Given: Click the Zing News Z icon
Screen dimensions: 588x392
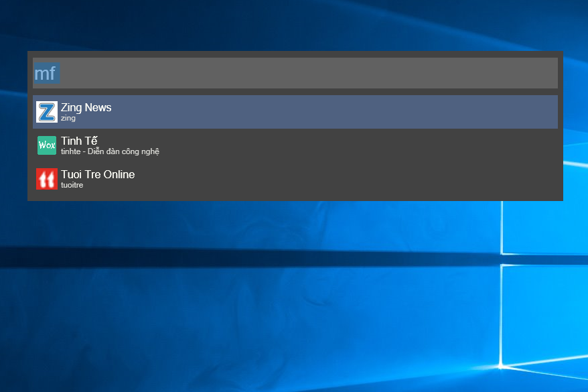Looking at the screenshot, I should [x=47, y=112].
